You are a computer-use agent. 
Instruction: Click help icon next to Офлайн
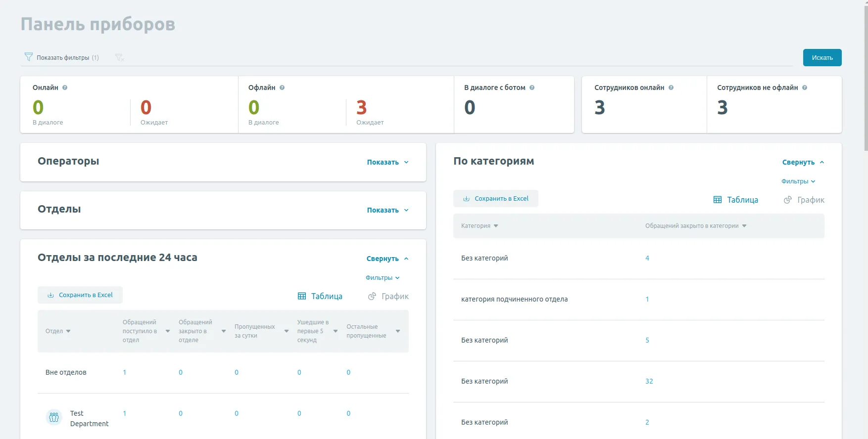282,88
